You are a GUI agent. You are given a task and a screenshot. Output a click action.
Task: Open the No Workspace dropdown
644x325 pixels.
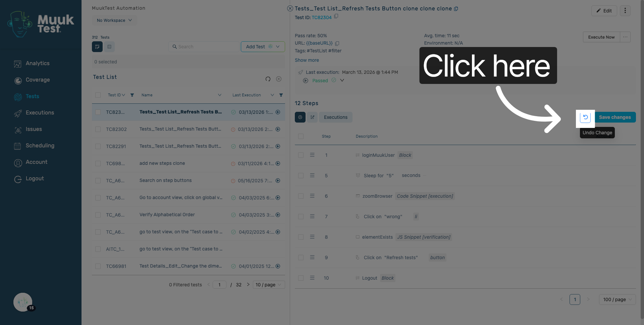coord(114,20)
